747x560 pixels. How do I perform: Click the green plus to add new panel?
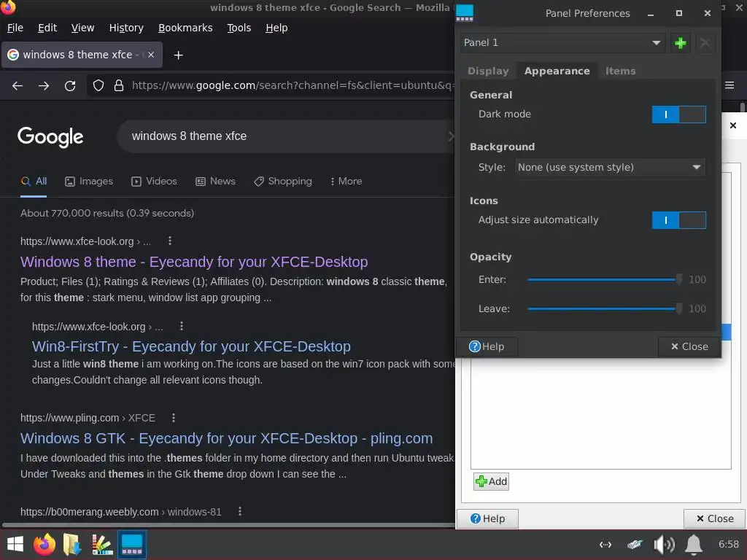(x=681, y=43)
